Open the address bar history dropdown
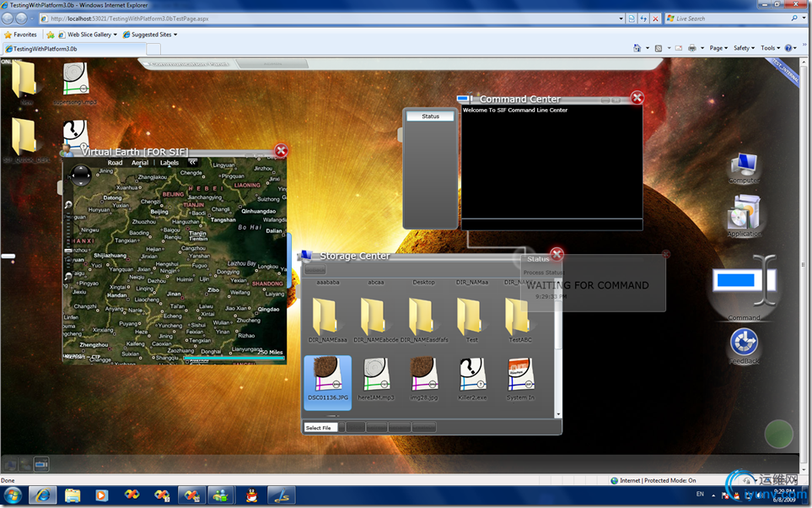The height and width of the screenshot is (508, 812). pyautogui.click(x=621, y=19)
